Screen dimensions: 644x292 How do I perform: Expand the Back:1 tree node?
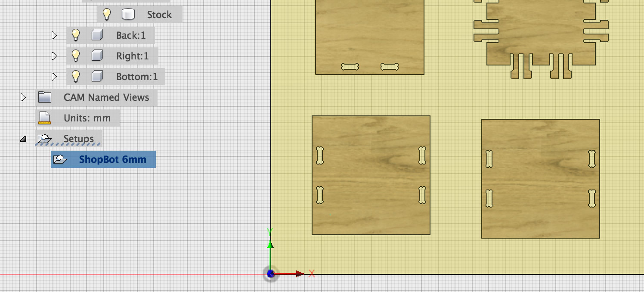(x=54, y=35)
